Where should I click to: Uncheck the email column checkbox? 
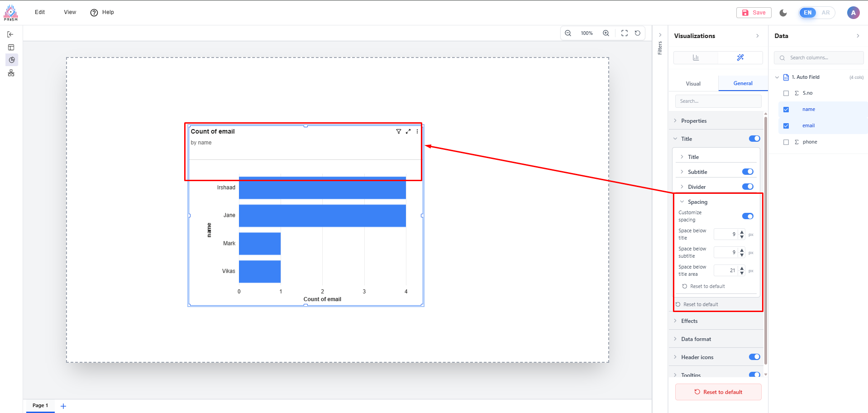[x=786, y=126]
